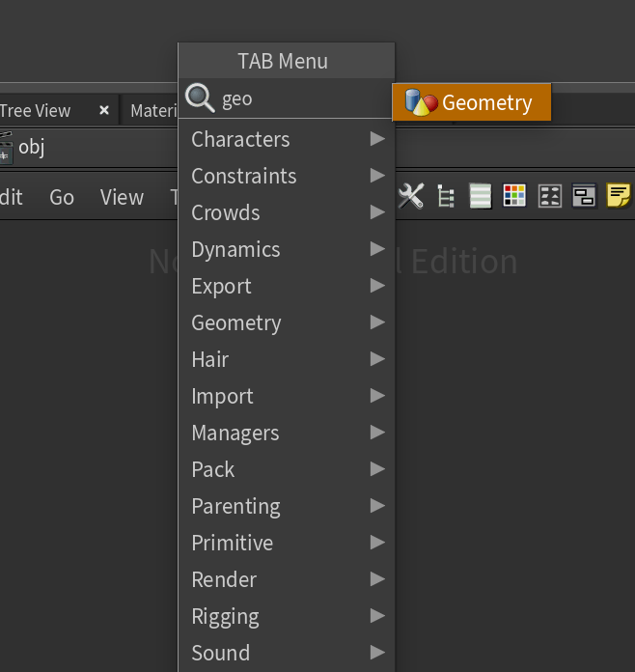Switch to the Material tab
635x672 pixels.
[x=153, y=111]
